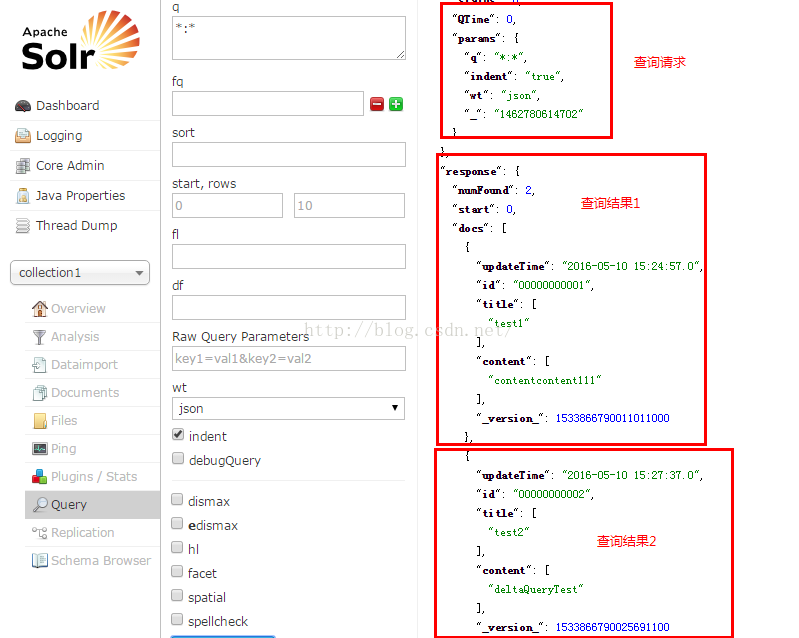Remove filter query with red minus icon
Screen dimensions: 799x638
coord(377,104)
